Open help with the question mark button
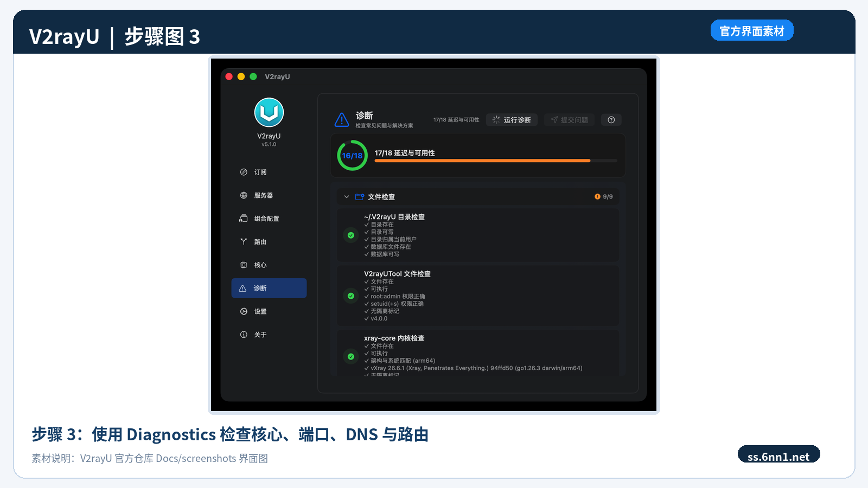This screenshot has height=488, width=868. click(611, 120)
